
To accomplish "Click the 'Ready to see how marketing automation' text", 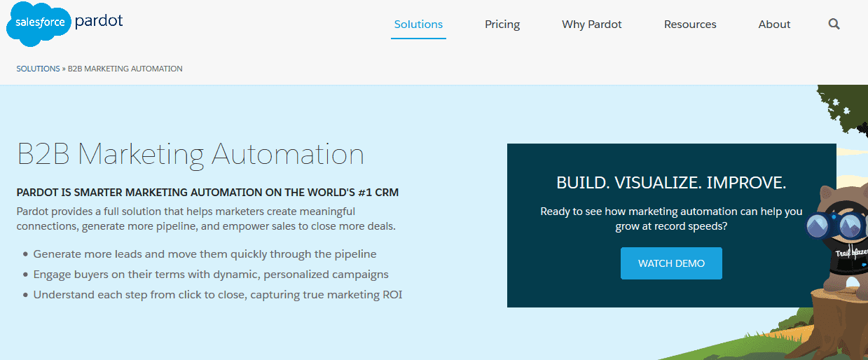I will [x=671, y=219].
